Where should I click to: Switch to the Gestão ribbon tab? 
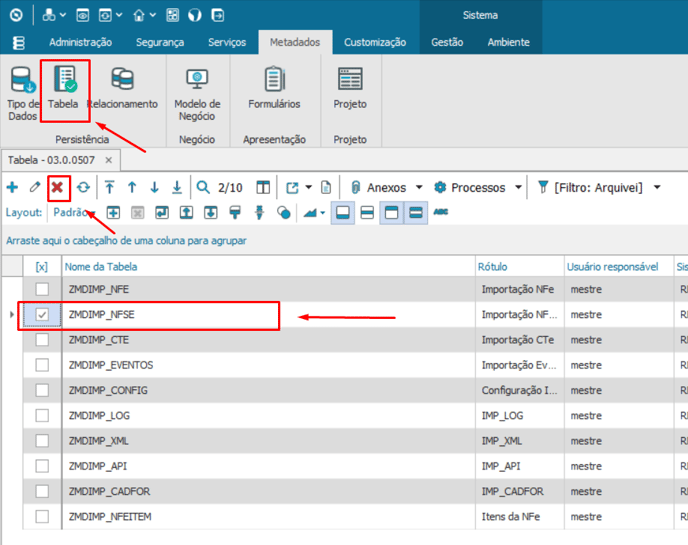tap(447, 43)
